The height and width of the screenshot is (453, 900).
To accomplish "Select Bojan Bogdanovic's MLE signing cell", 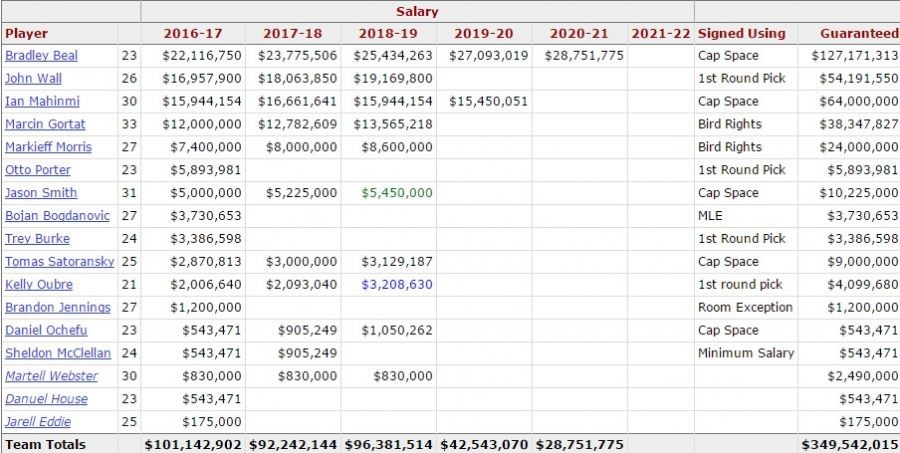I will pos(710,216).
